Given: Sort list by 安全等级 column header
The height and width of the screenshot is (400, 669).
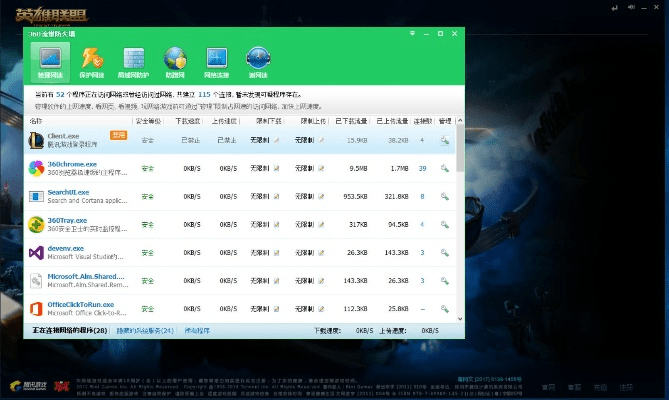Looking at the screenshot, I should (x=149, y=120).
